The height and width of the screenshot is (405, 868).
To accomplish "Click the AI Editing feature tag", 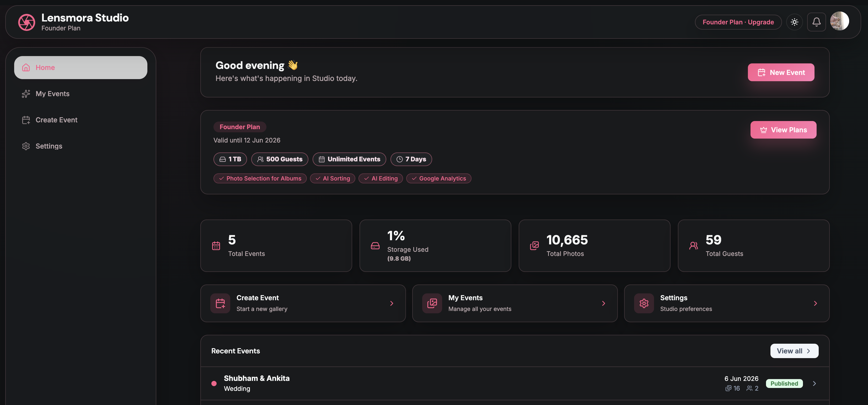I will 381,178.
